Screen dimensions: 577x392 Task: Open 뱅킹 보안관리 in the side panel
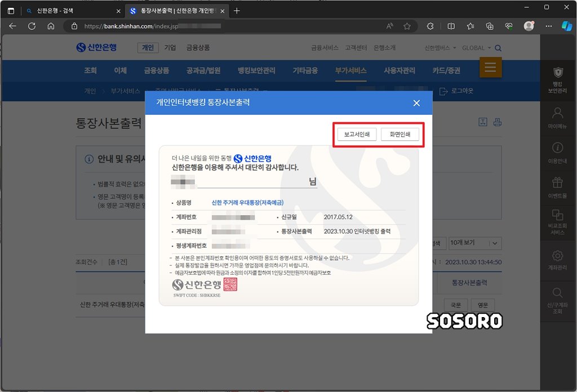(x=557, y=80)
